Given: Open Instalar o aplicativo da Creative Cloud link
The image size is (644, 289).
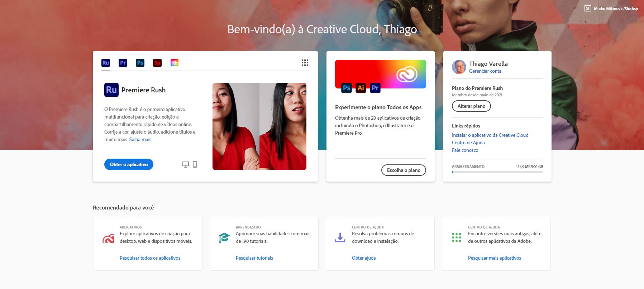Looking at the screenshot, I should pos(490,135).
